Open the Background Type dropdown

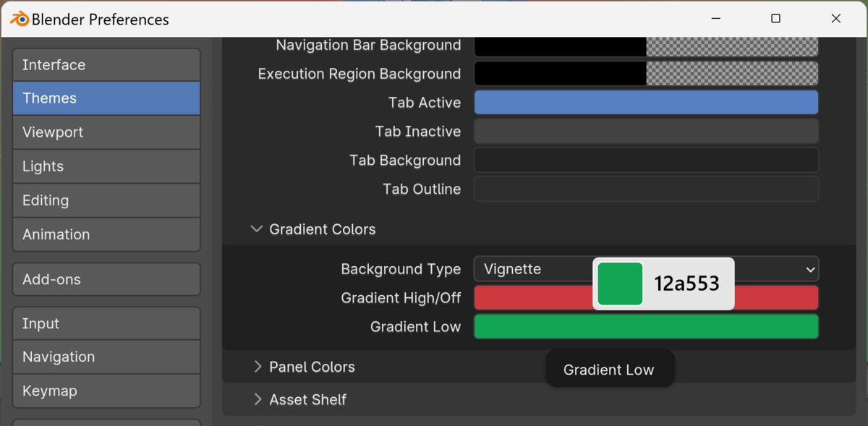646,269
